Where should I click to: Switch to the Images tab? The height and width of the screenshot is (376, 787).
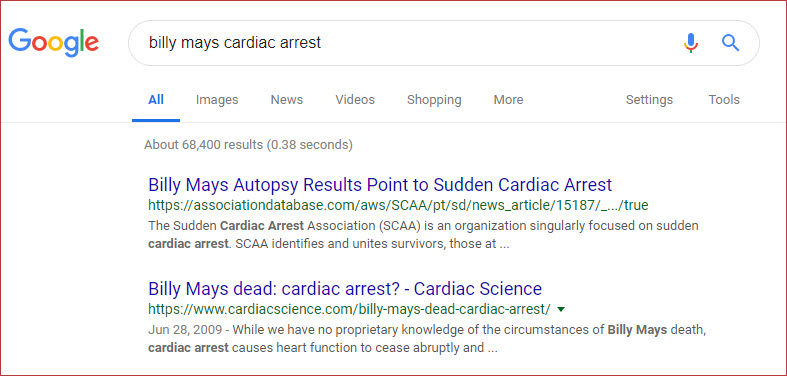coord(217,100)
